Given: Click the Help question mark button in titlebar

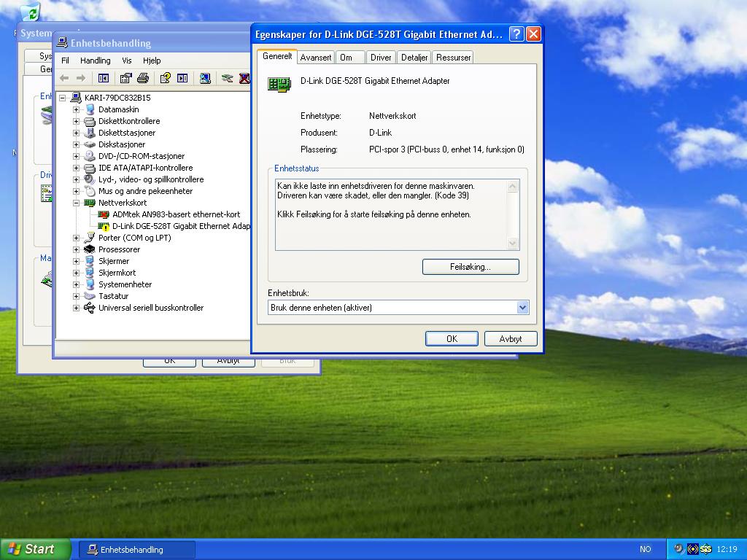Looking at the screenshot, I should point(516,34).
